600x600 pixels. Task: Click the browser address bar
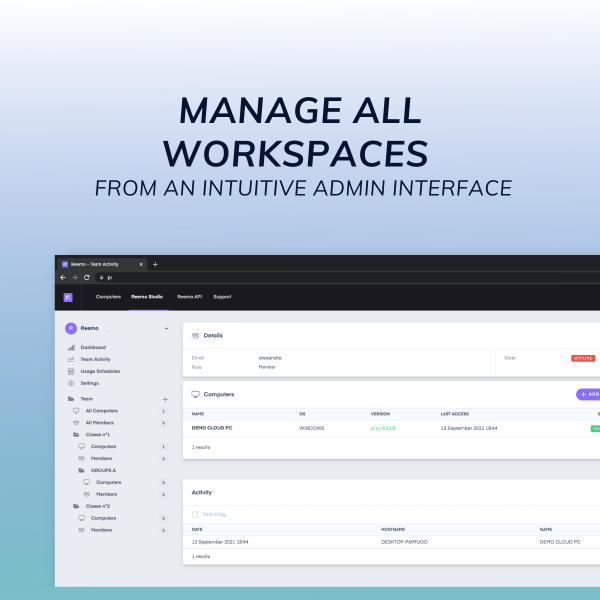coord(346,277)
